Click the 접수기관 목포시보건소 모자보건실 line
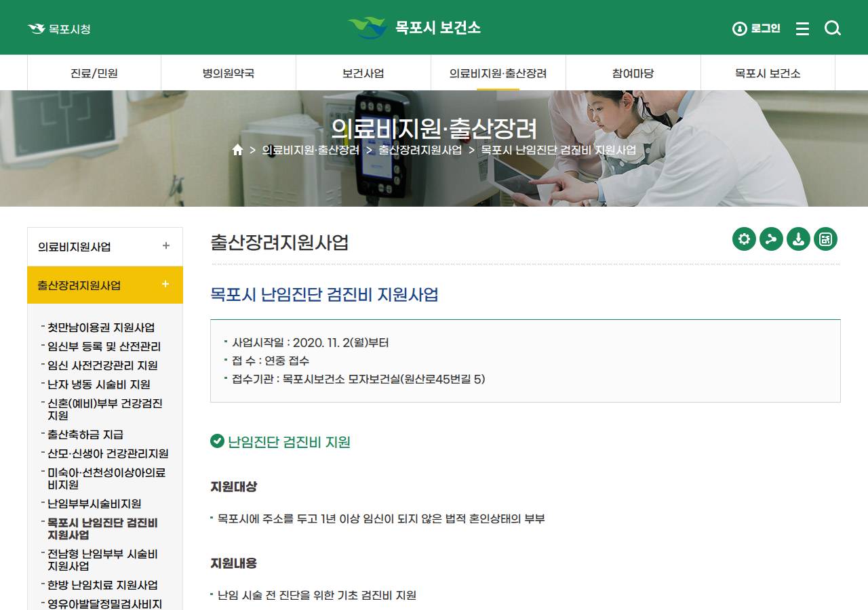This screenshot has width=868, height=610. (359, 379)
